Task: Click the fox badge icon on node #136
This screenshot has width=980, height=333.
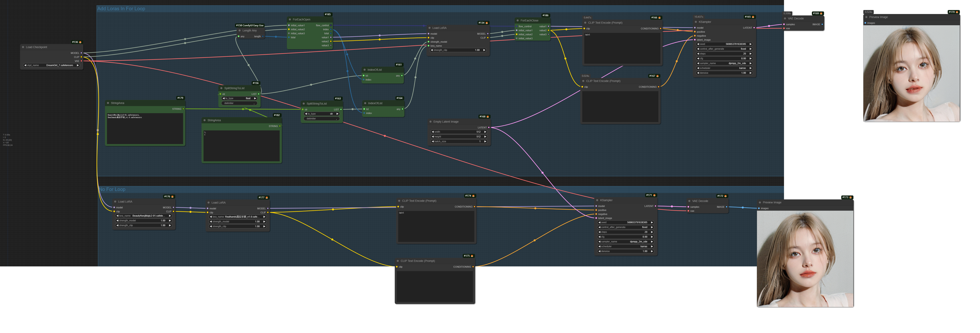Action: 80,42
